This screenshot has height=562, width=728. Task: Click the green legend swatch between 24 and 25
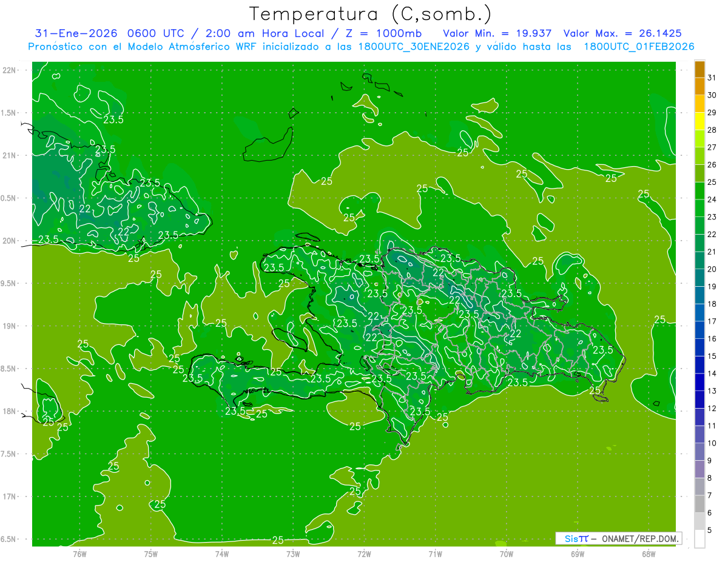[x=699, y=191]
